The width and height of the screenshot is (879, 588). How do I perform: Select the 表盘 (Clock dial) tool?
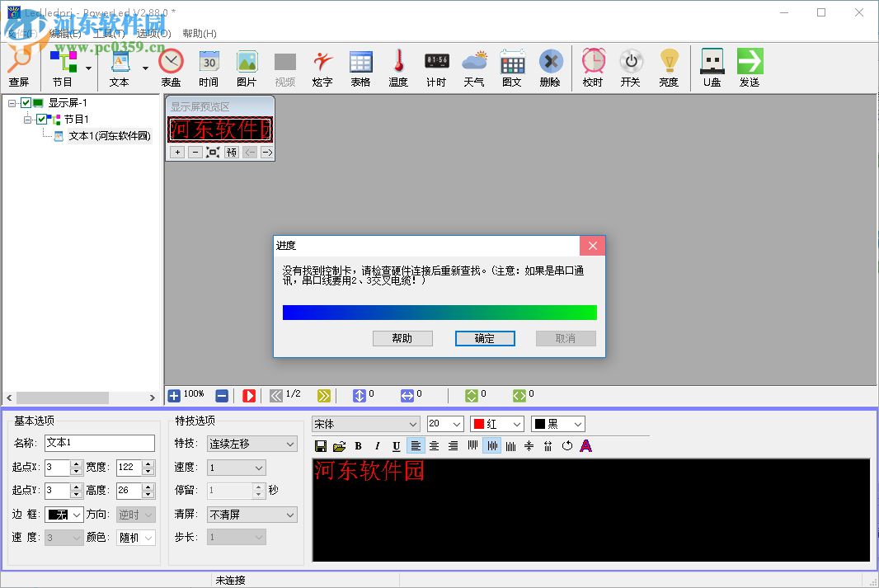click(x=170, y=66)
